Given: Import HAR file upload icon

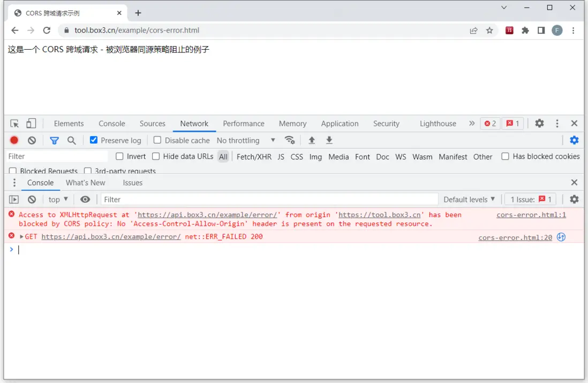Looking at the screenshot, I should tap(312, 140).
